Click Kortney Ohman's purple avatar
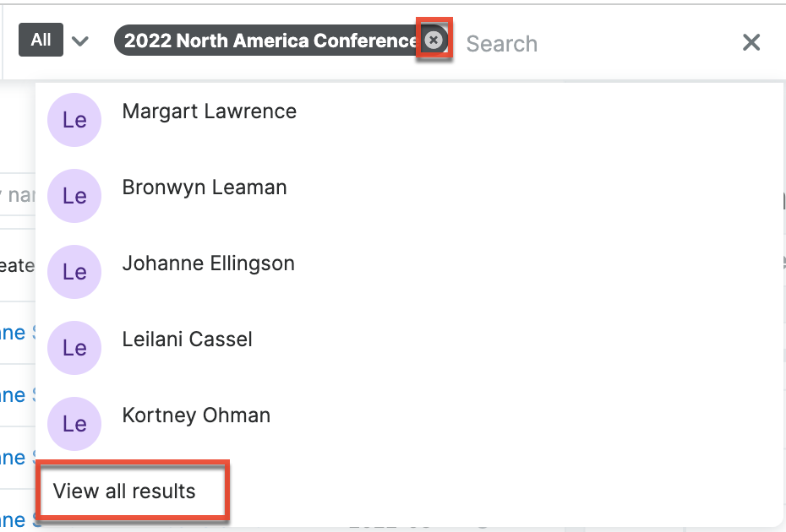 (x=74, y=423)
